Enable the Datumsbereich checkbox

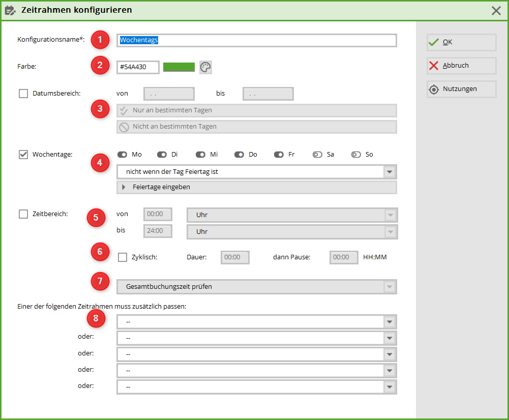23,94
